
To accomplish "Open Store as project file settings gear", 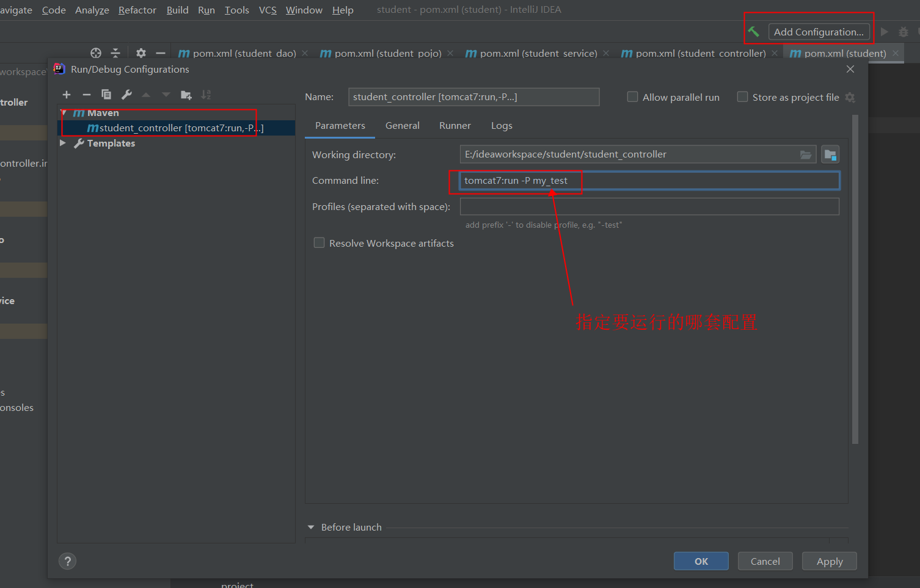I will click(850, 98).
